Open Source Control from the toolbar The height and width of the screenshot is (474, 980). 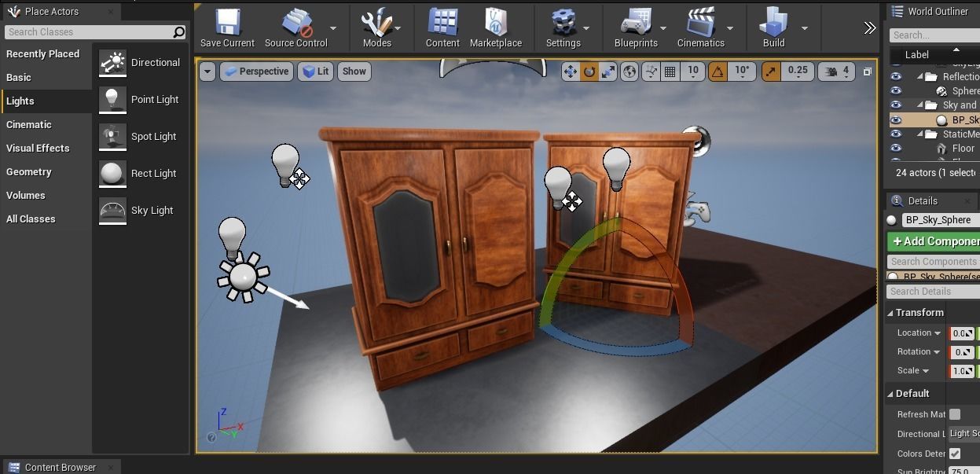pos(295,28)
